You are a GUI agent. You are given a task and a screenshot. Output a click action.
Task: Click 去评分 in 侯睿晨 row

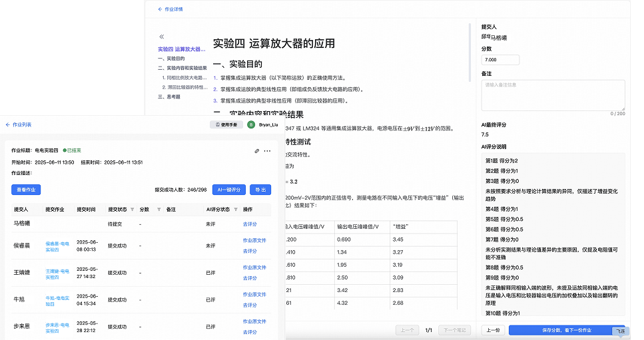pos(250,252)
